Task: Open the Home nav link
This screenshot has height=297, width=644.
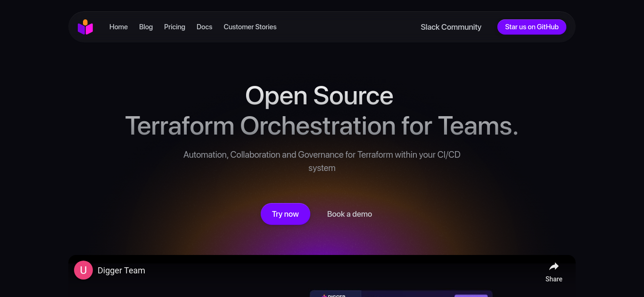Action: click(x=118, y=27)
